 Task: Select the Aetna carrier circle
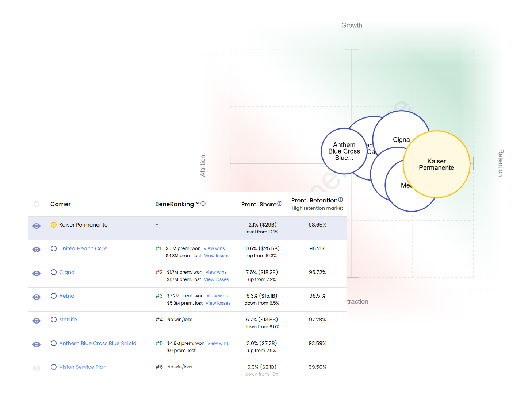click(x=54, y=296)
